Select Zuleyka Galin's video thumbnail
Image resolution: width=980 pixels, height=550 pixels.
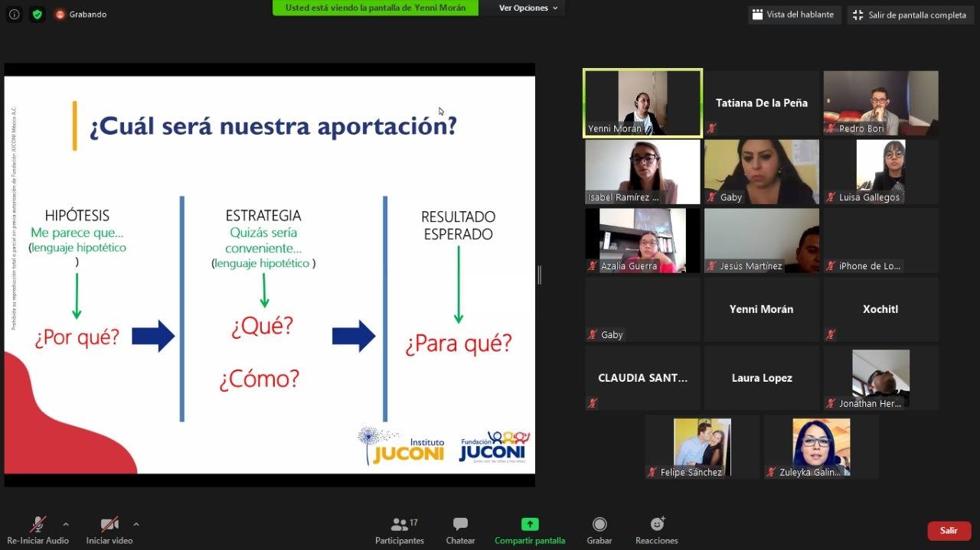(821, 447)
